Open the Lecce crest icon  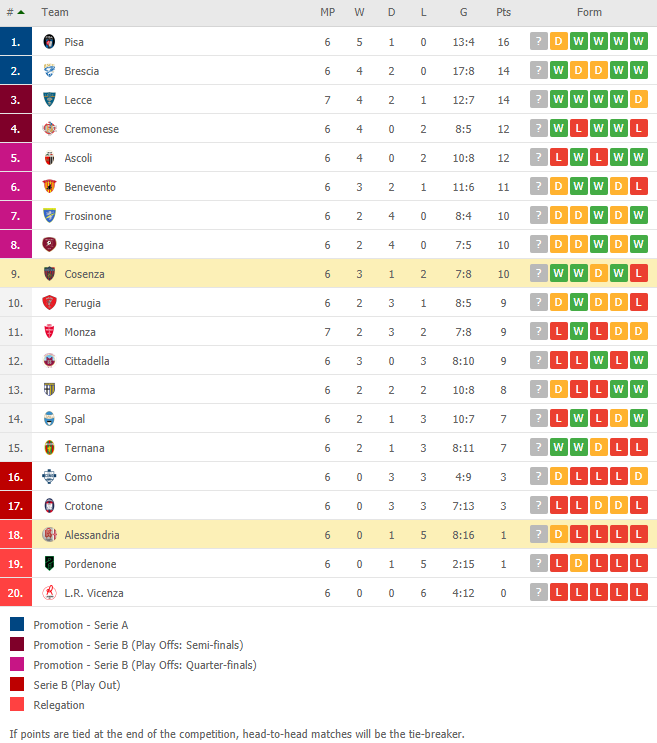(x=49, y=100)
